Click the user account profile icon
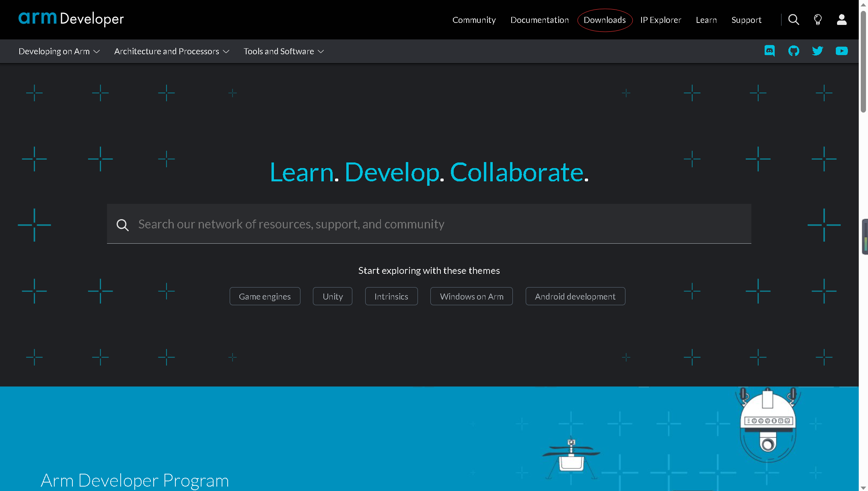Image resolution: width=868 pixels, height=491 pixels. click(841, 20)
